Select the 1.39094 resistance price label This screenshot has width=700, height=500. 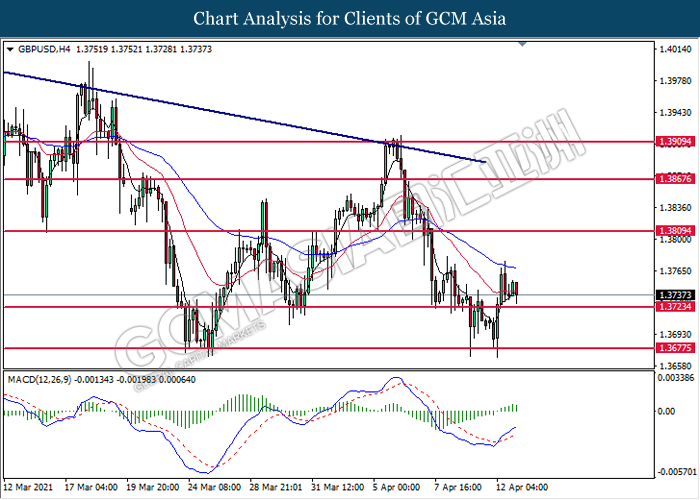pyautogui.click(x=675, y=142)
